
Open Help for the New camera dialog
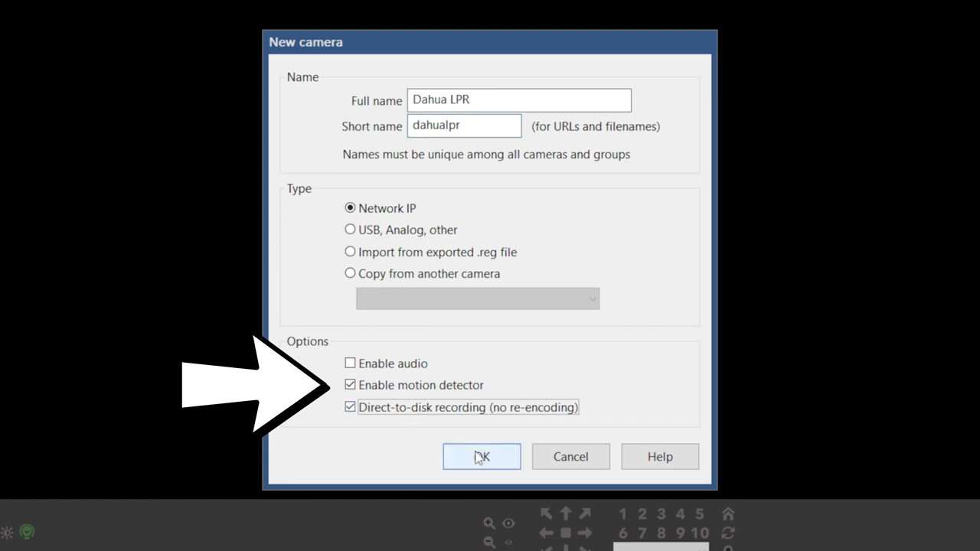click(x=660, y=457)
